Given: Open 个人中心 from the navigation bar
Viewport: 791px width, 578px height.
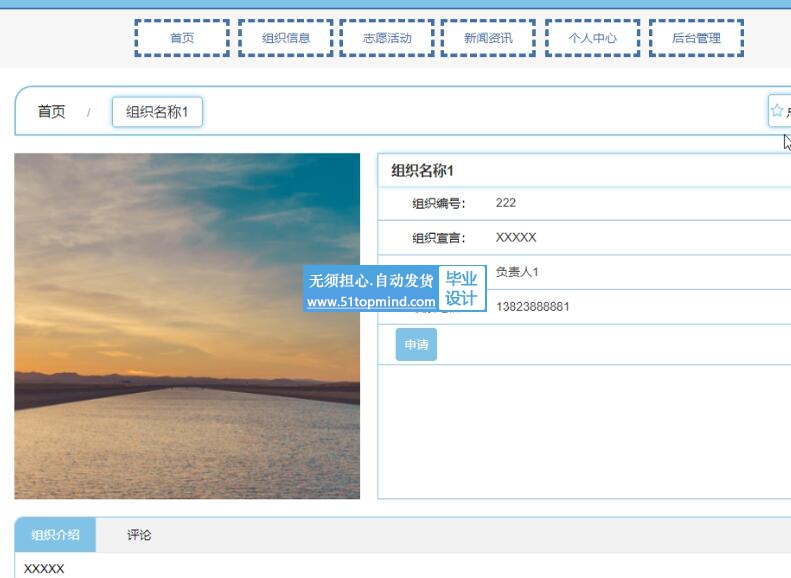Looking at the screenshot, I should tap(593, 38).
